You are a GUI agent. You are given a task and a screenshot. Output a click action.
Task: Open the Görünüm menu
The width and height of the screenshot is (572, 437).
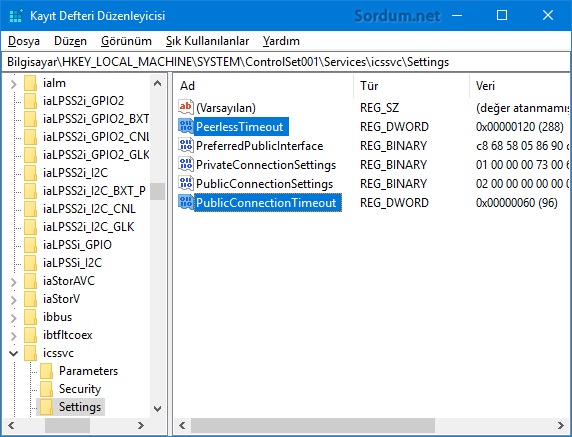pos(126,41)
